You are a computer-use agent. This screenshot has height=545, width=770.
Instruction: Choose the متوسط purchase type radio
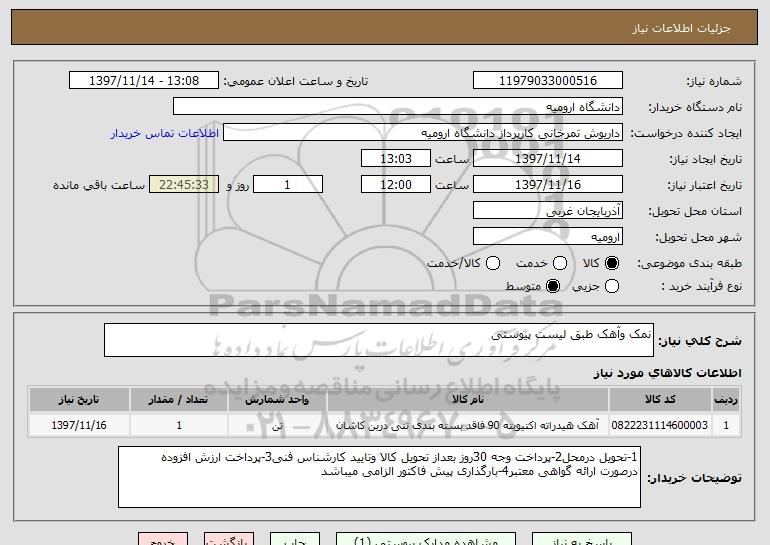[x=553, y=286]
